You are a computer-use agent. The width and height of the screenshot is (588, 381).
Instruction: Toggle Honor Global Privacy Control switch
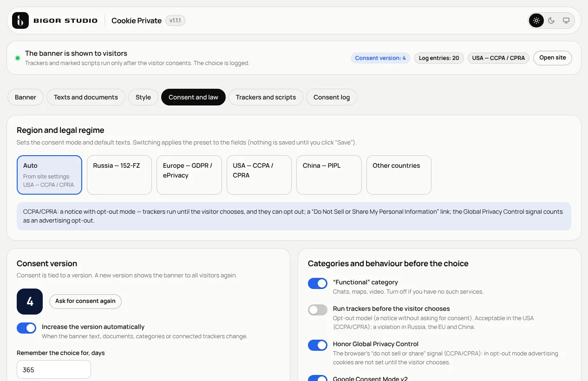coord(318,345)
